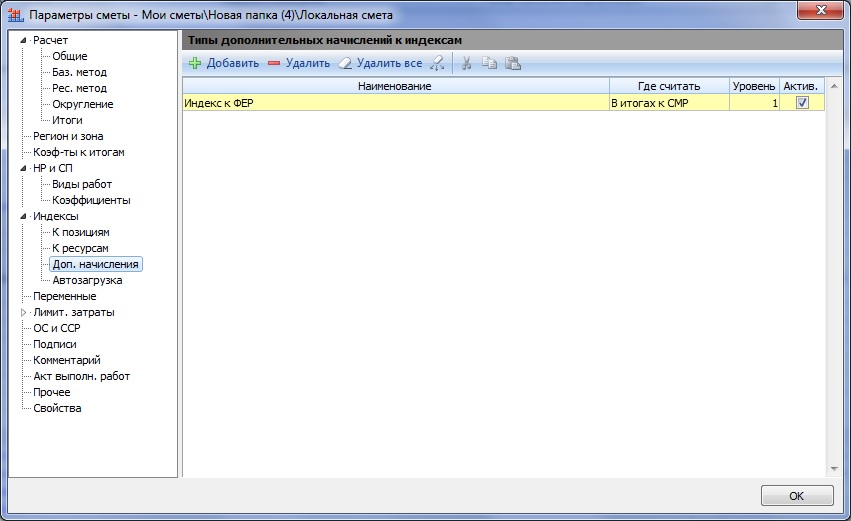851x521 pixels.
Task: Select ОС и ССР item
Action: coord(56,328)
